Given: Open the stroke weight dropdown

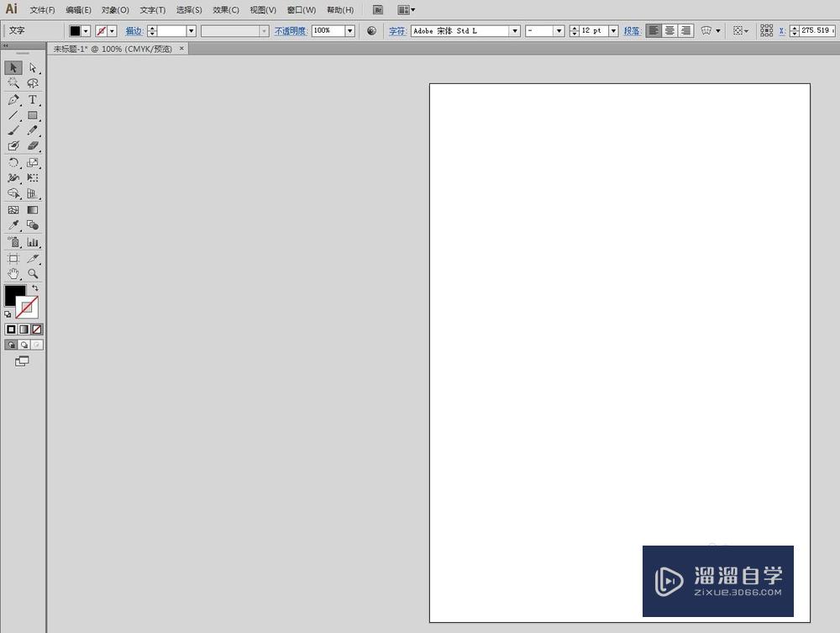Looking at the screenshot, I should pos(191,31).
